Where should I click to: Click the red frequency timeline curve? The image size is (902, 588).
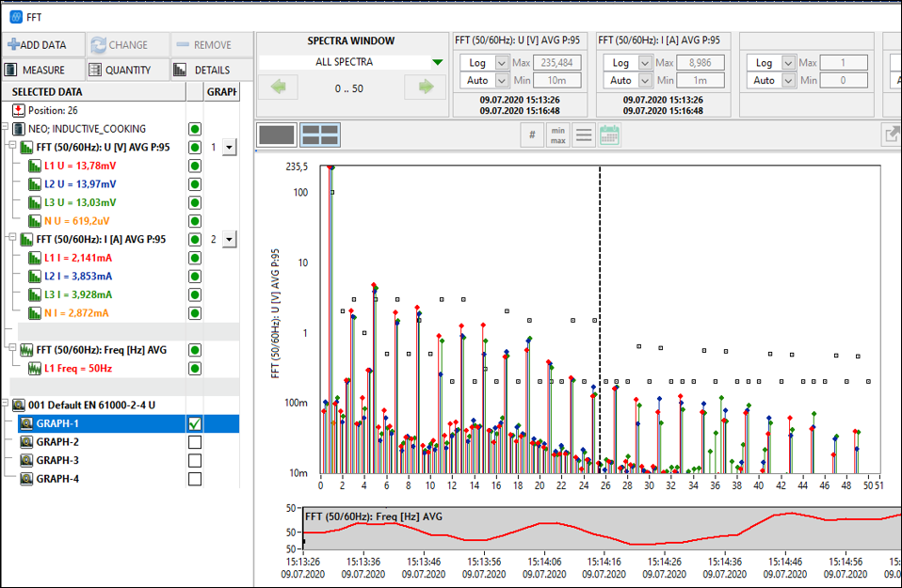(x=546, y=524)
